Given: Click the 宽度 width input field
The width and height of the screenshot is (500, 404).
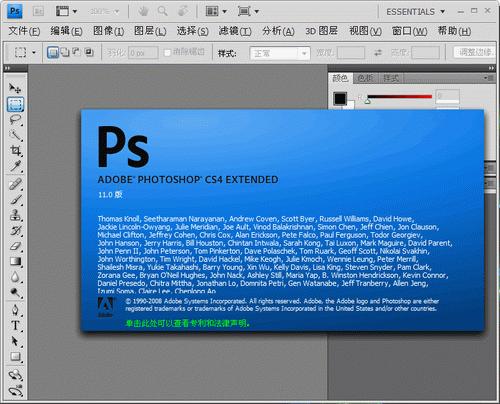Looking at the screenshot, I should [351, 53].
